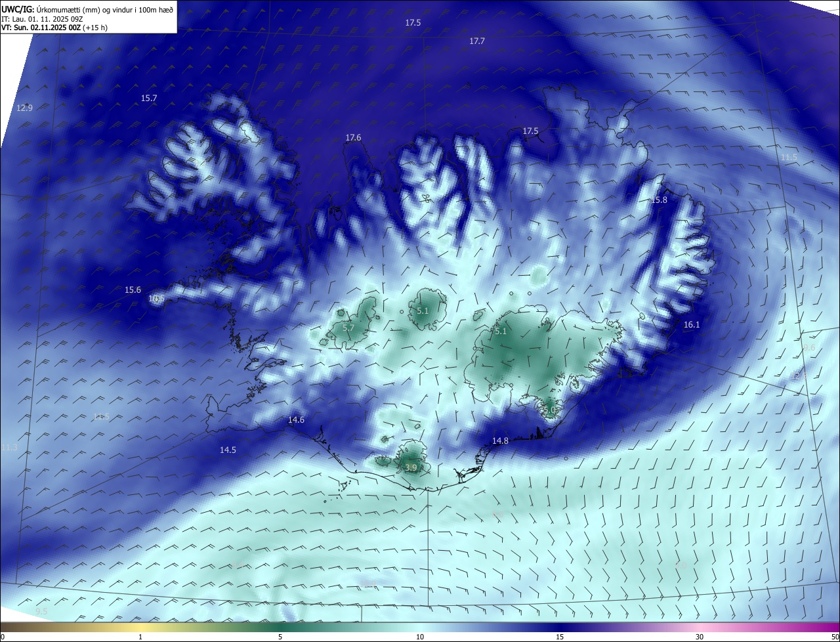Select the 3.9 value on the green glacier
Image resolution: width=840 pixels, height=642 pixels.
(x=411, y=467)
